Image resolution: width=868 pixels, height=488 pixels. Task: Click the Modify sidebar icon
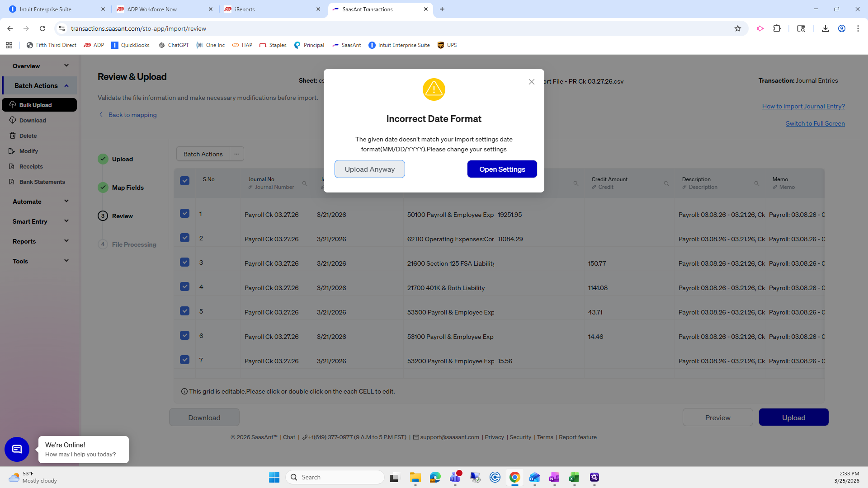click(x=13, y=151)
